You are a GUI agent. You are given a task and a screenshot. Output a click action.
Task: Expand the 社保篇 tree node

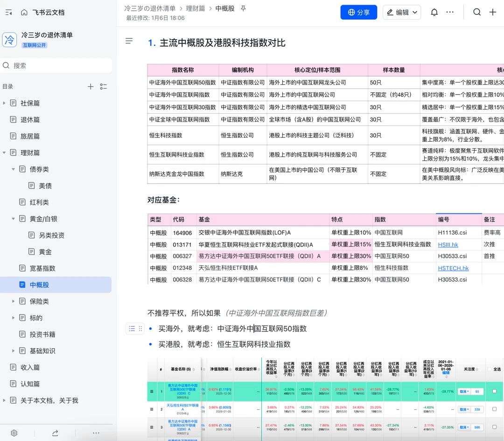tap(4, 103)
